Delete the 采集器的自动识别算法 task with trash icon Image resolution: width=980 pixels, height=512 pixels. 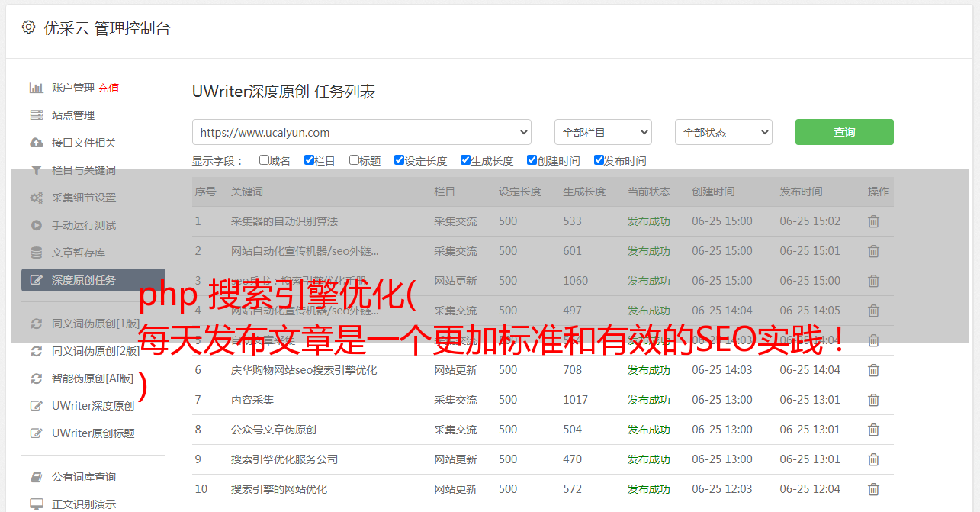click(873, 221)
